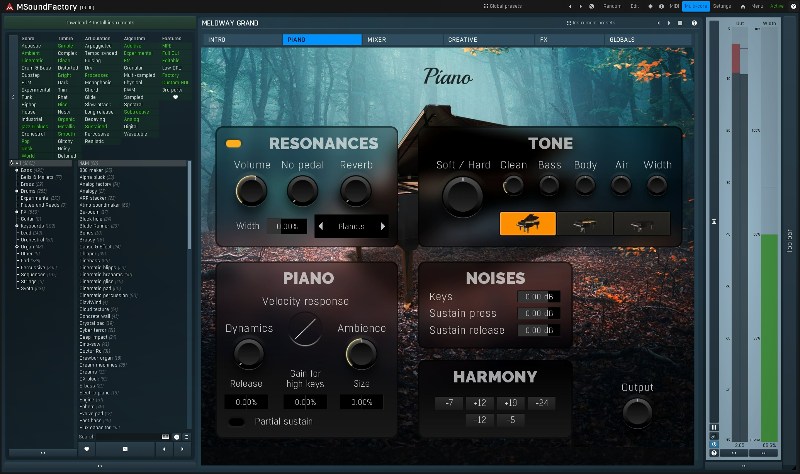The height and width of the screenshot is (474, 800).
Task: Click the heart favorite button below preset list
Action: point(86,449)
